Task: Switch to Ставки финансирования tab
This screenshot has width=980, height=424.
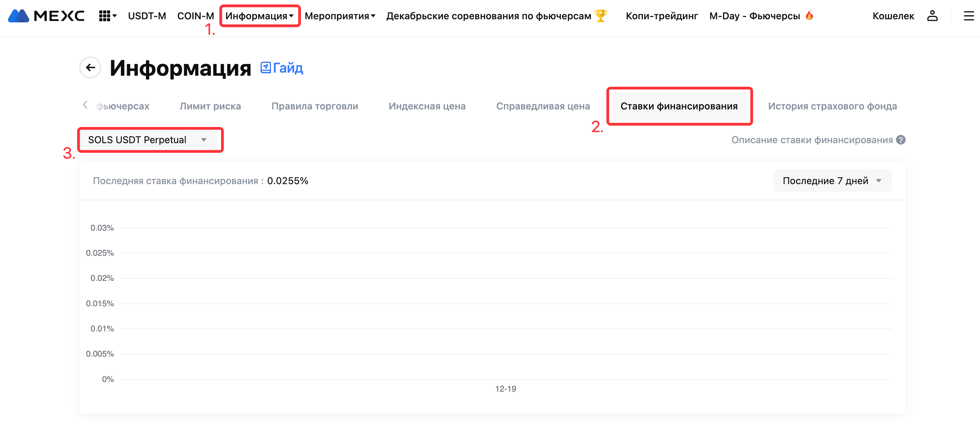Action: (679, 106)
